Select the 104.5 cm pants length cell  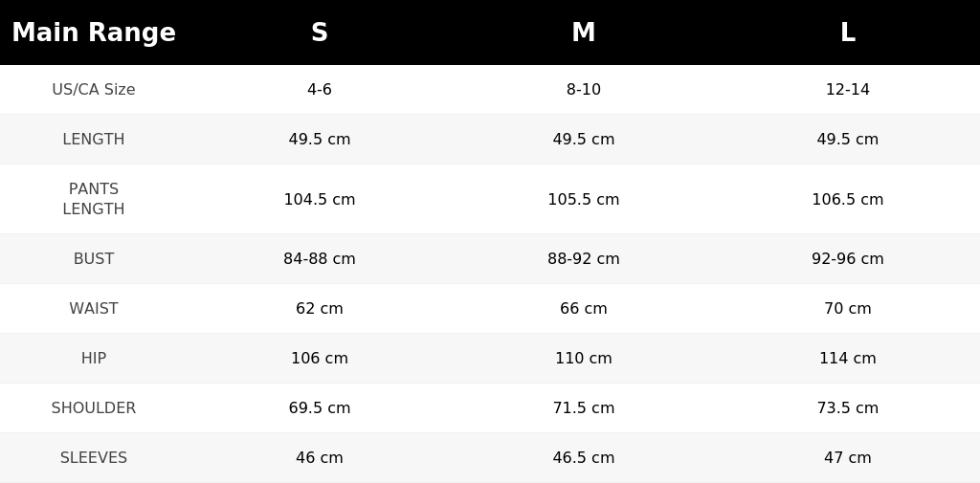coord(320,199)
